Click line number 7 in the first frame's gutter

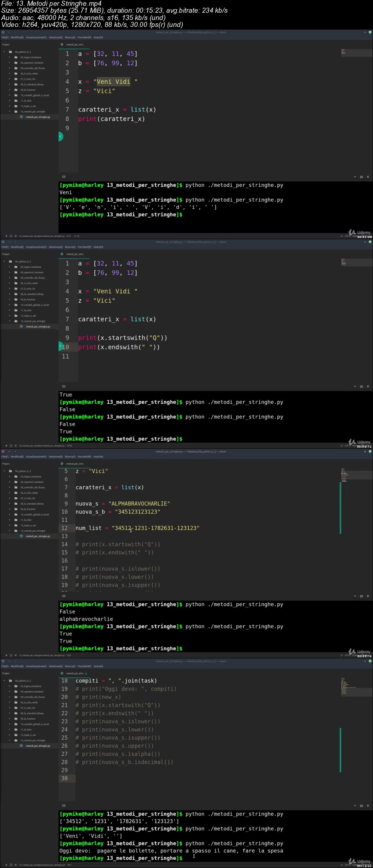pos(67,110)
